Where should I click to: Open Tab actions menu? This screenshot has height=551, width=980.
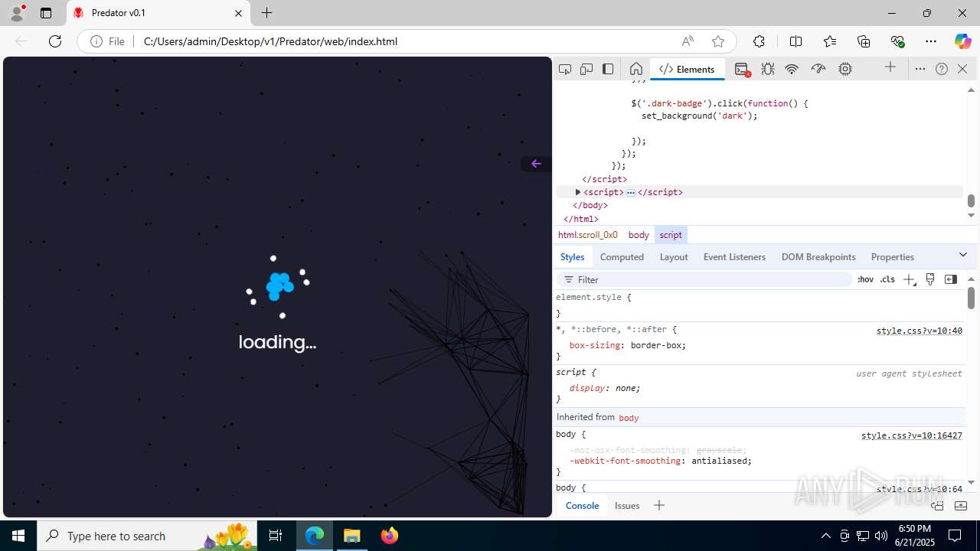[46, 13]
